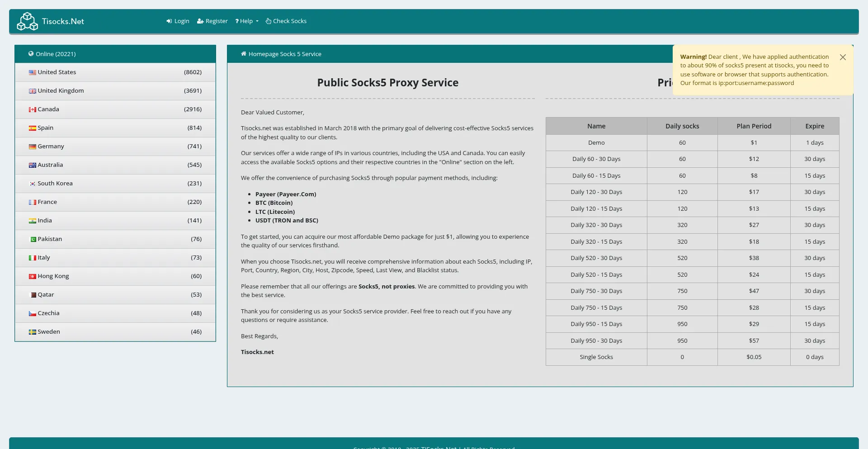Click the Tisocks.Net cube logo
This screenshot has height=449, width=868.
coord(27,21)
